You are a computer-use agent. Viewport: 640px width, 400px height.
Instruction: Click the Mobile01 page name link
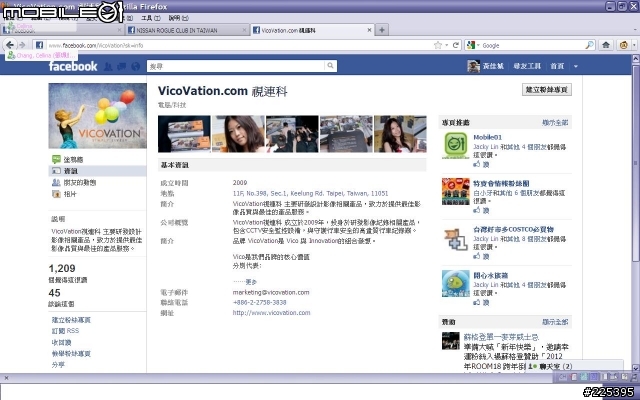point(487,137)
